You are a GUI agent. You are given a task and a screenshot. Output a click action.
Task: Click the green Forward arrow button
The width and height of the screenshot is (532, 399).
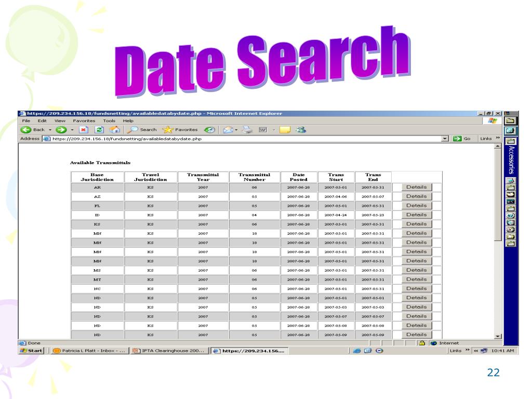61,129
